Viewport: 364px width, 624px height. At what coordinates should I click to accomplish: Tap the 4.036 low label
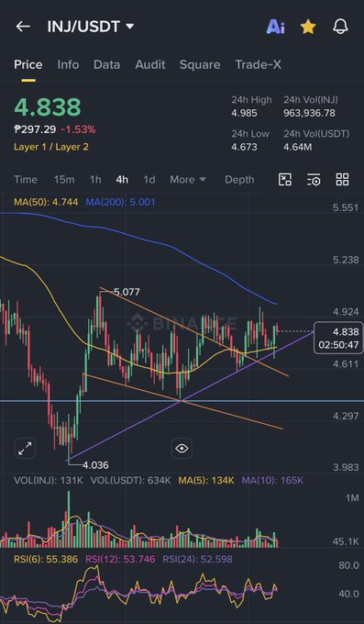[95, 465]
